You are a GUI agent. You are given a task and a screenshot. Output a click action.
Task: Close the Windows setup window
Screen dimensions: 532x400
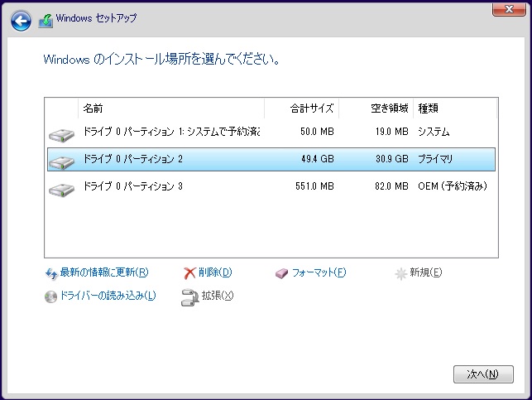point(509,9)
